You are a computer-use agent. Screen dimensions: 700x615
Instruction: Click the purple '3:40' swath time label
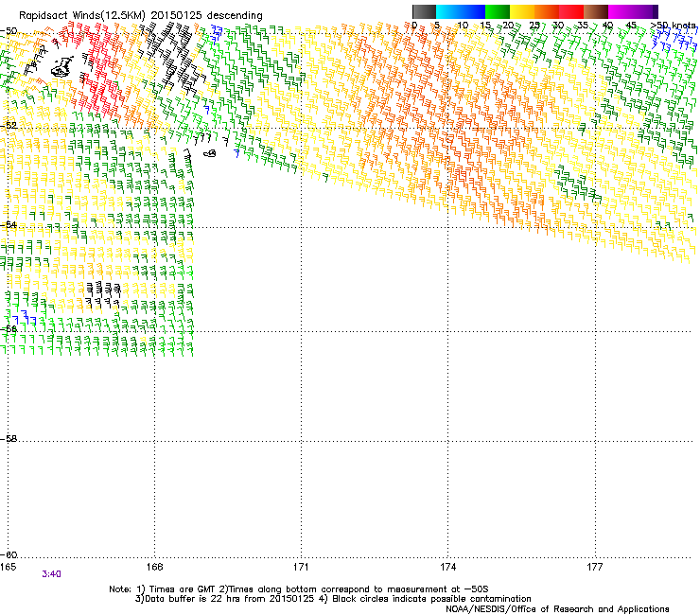51,574
